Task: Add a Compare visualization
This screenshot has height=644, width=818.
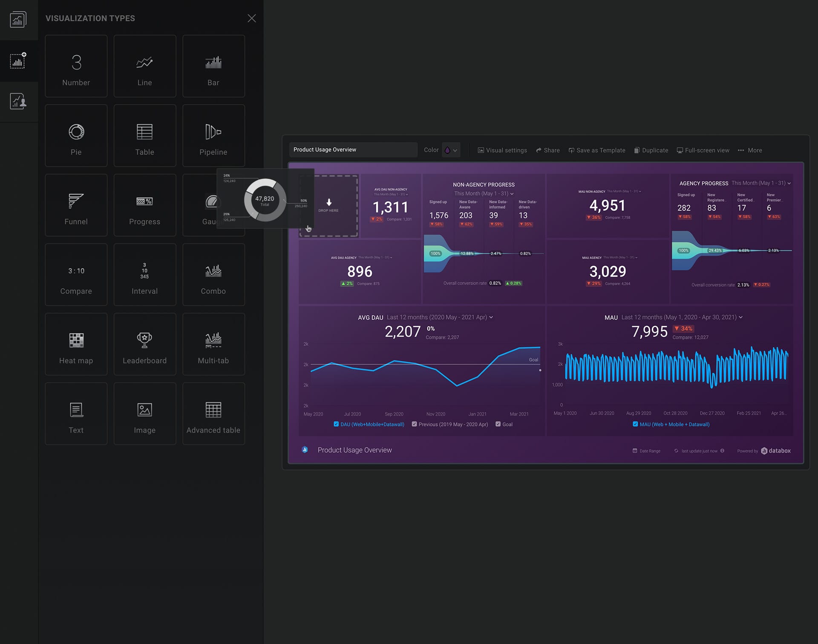Action: [76, 274]
